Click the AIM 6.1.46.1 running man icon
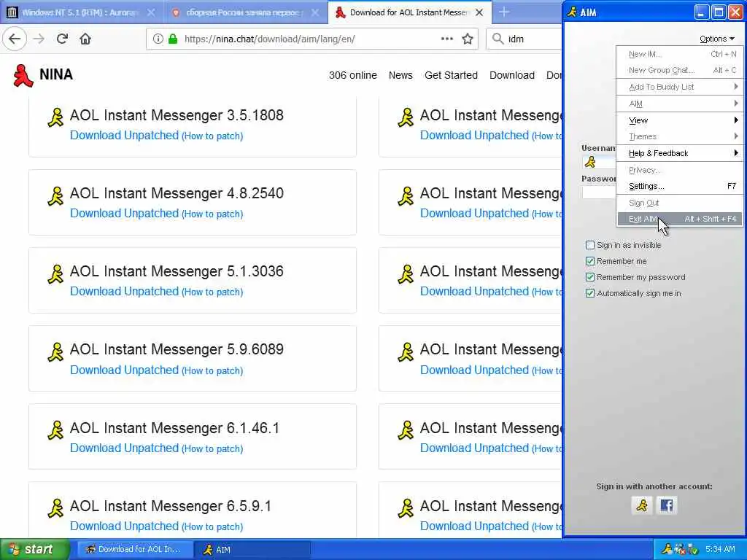 click(55, 430)
